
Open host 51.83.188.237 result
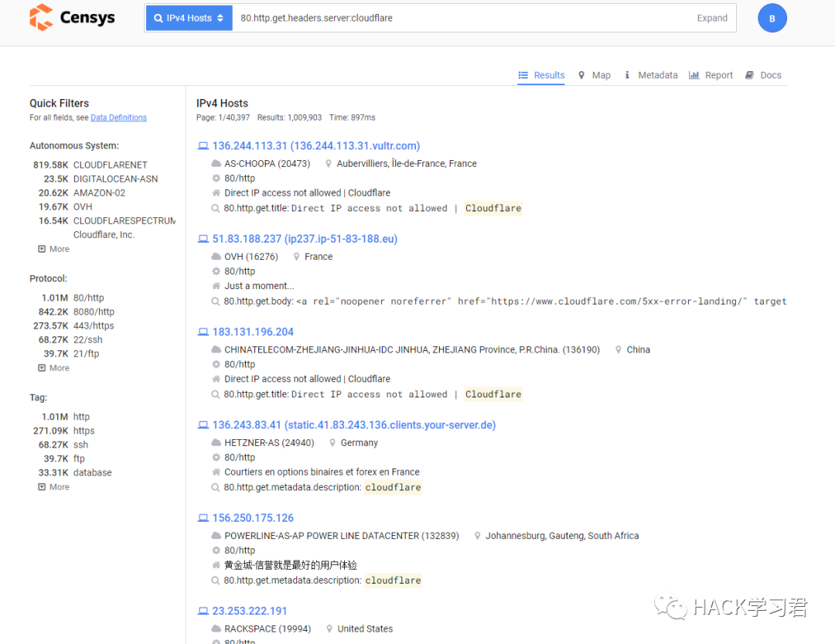305,239
